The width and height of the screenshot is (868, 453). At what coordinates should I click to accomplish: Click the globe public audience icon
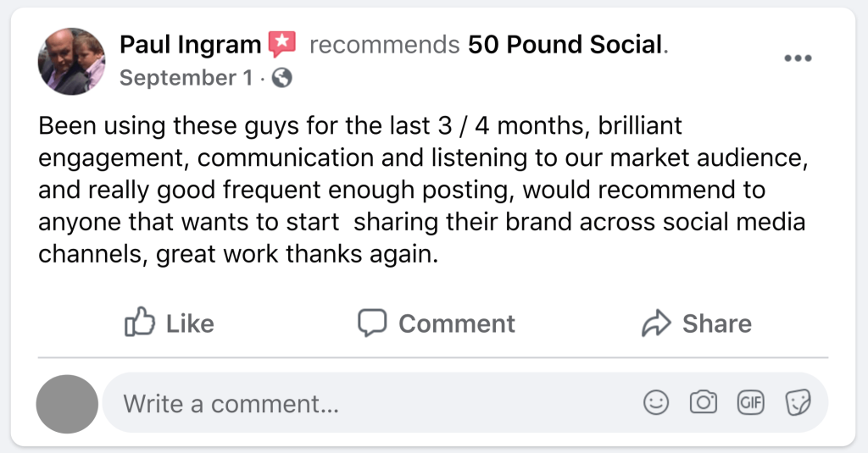pyautogui.click(x=282, y=78)
